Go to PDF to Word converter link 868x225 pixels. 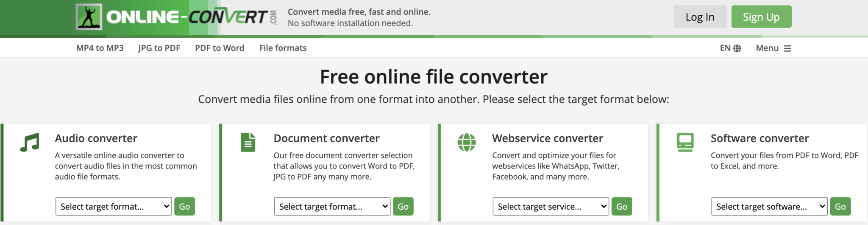pyautogui.click(x=220, y=48)
